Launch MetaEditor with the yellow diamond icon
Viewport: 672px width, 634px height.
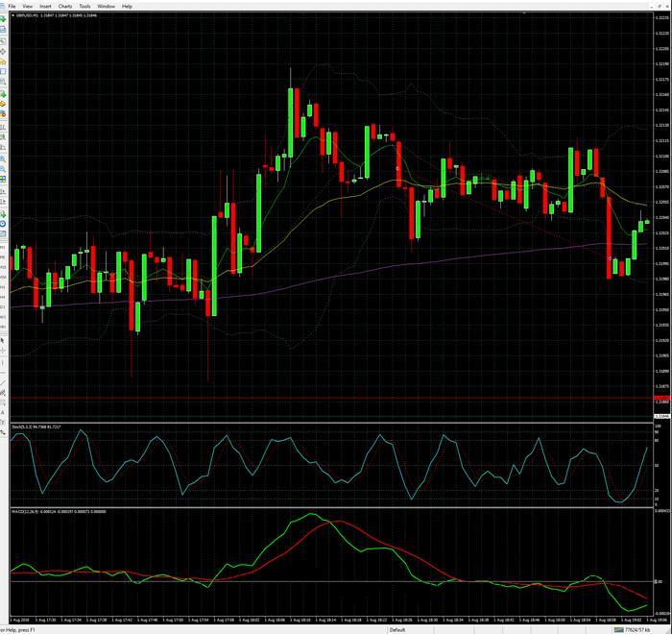3,104
